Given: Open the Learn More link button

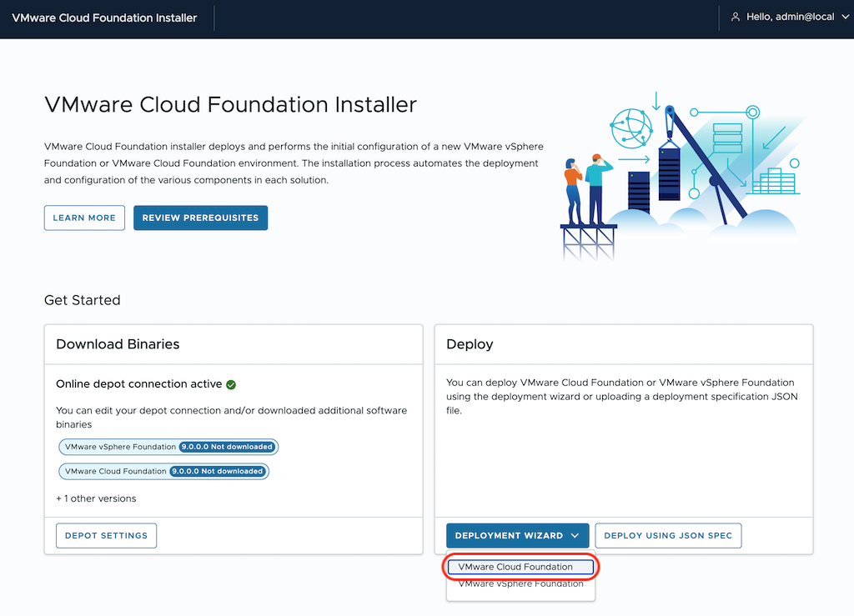Looking at the screenshot, I should (x=84, y=218).
